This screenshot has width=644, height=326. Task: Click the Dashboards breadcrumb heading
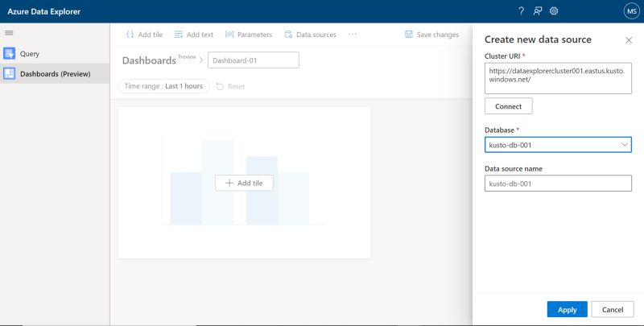[149, 60]
